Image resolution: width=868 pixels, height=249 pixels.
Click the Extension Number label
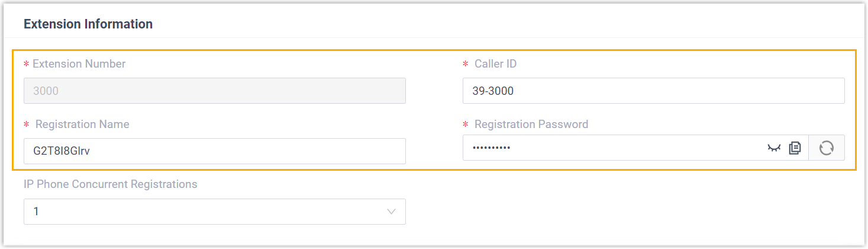[x=79, y=64]
